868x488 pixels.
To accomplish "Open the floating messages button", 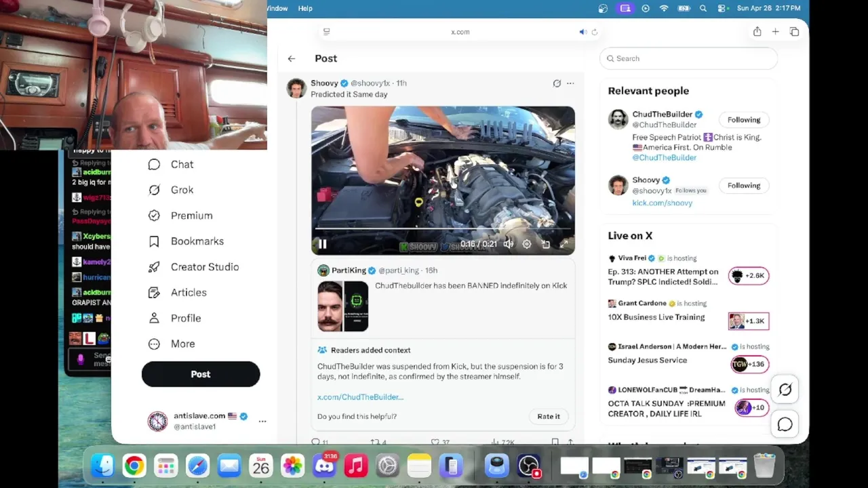I will point(785,424).
